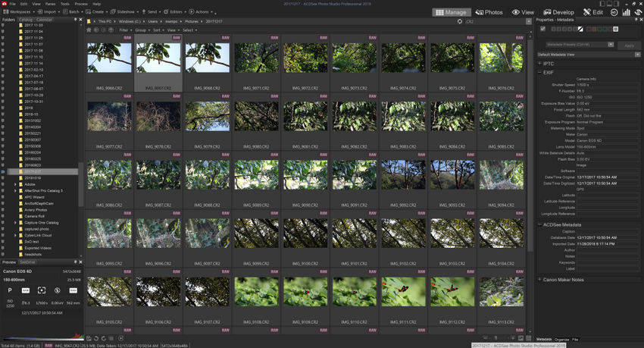The image size is (644, 348).
Task: Go to Photos mode
Action: 489,12
